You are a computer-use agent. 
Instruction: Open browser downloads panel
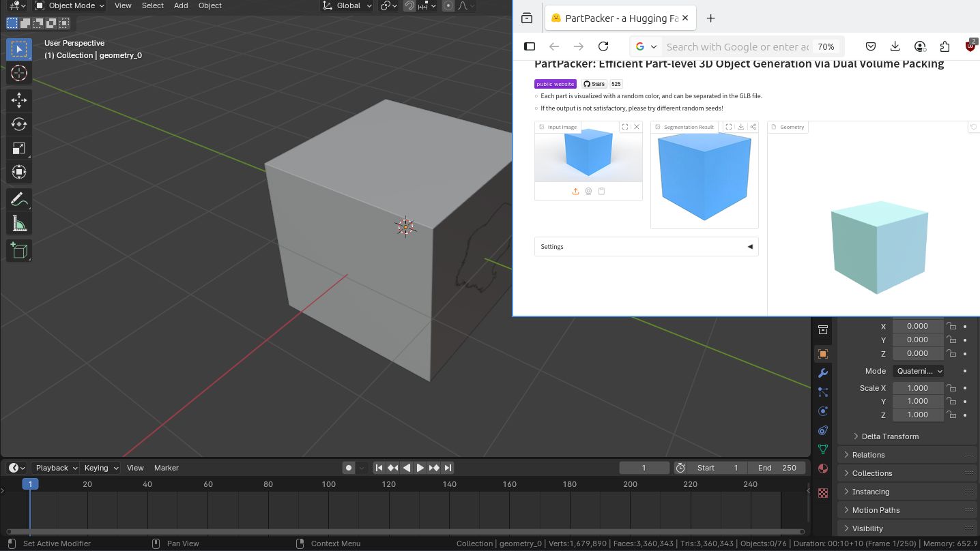(x=895, y=46)
